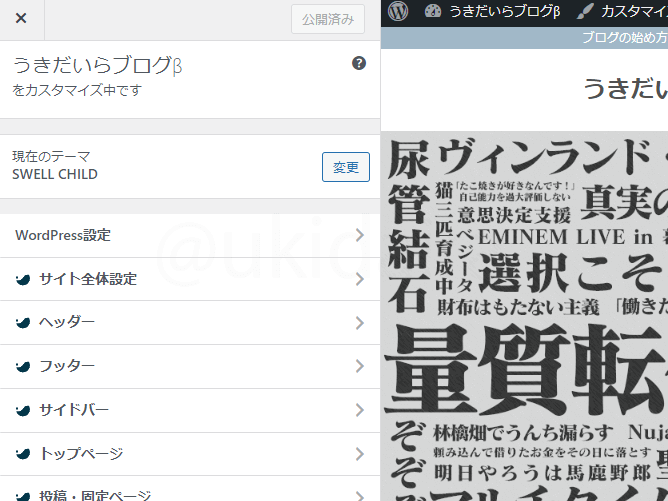
Task: Click the customize brush icon in admin bar
Action: point(585,12)
